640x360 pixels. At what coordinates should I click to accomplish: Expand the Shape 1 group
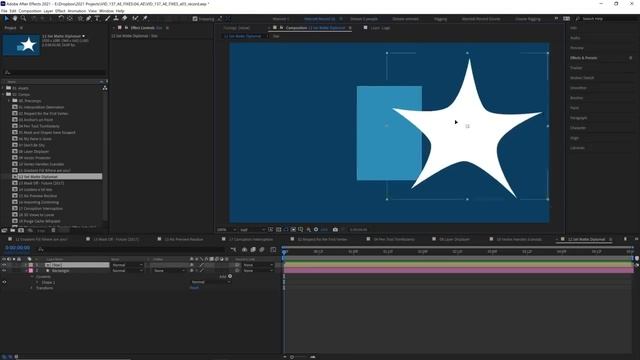coord(37,282)
